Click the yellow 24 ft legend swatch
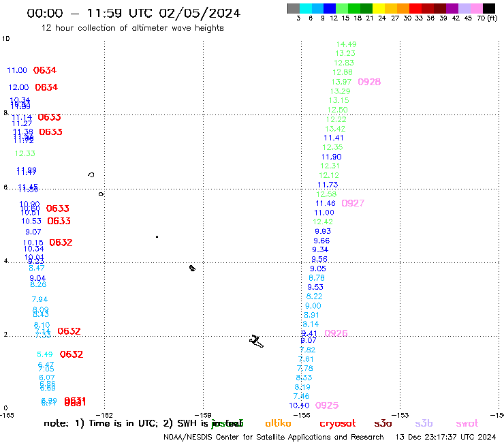This screenshot has height=443, width=504. coord(379,8)
